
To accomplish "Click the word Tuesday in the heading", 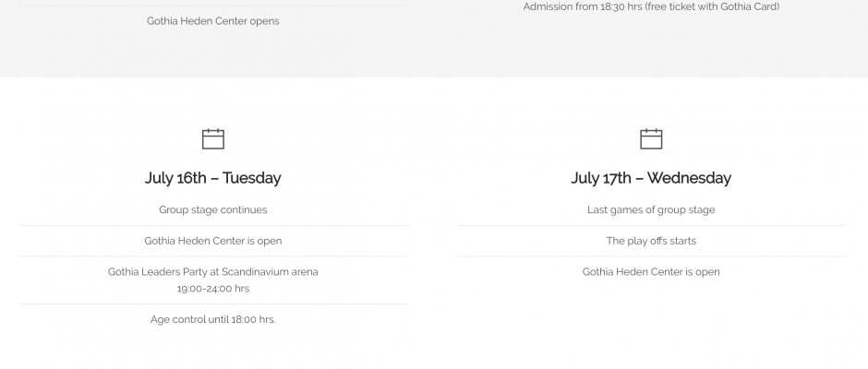I will coord(252,178).
